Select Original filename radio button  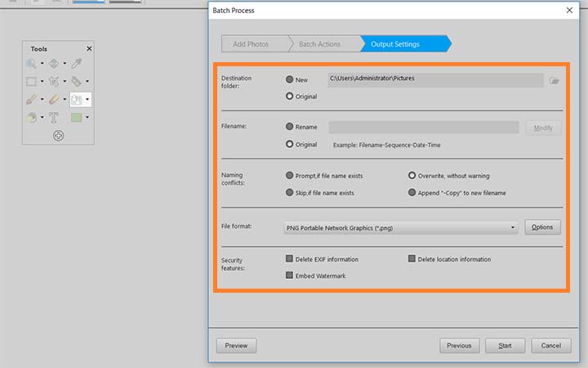pos(289,144)
